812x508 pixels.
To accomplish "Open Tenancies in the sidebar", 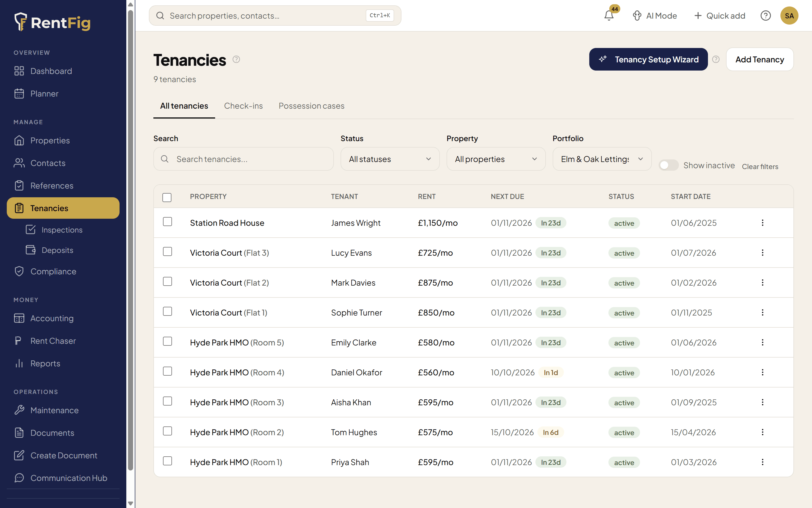I will [63, 208].
